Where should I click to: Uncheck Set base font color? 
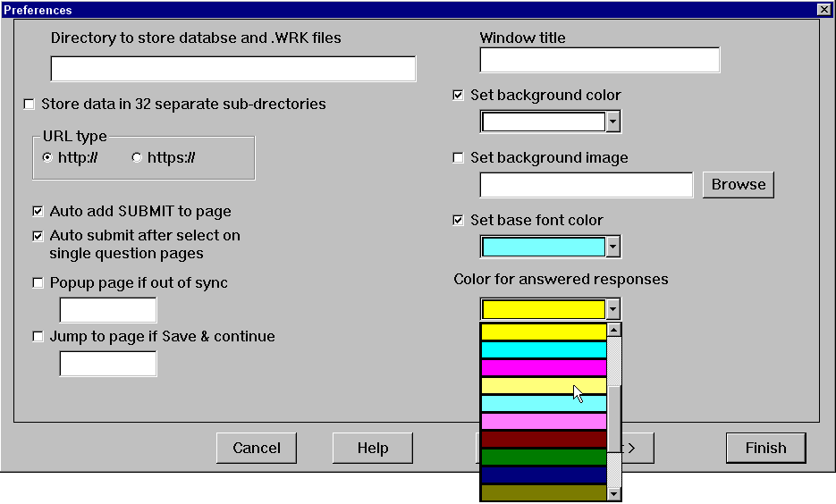click(x=458, y=221)
